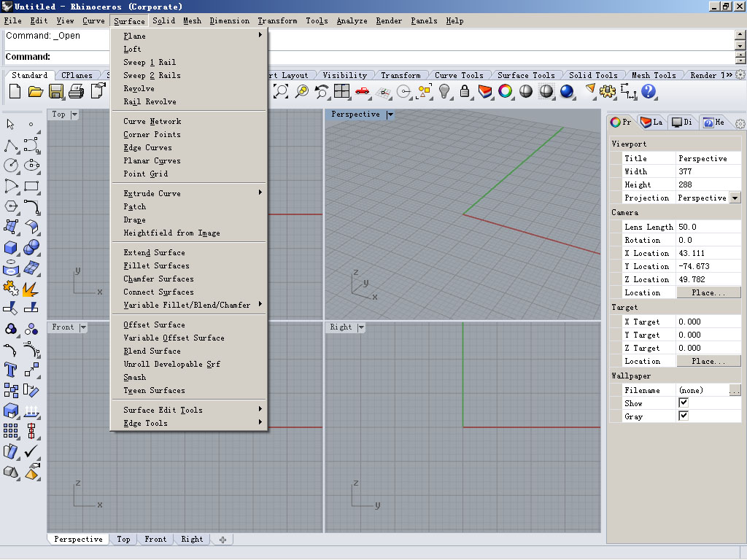Switch to the Curve Tools toolbar tab

pos(459,75)
